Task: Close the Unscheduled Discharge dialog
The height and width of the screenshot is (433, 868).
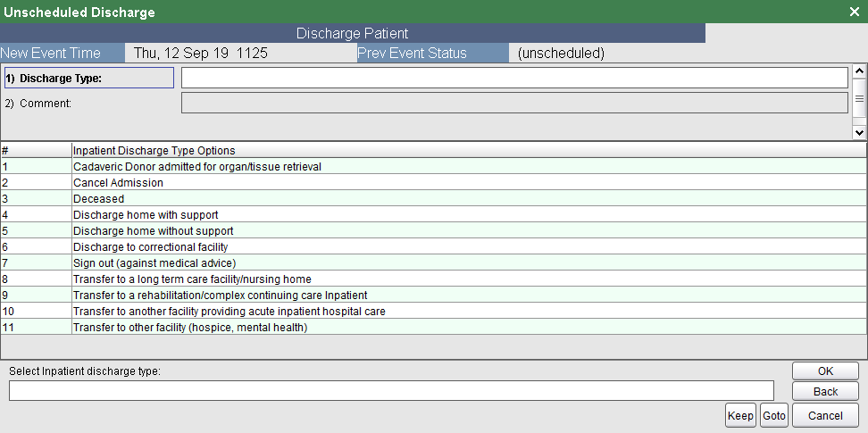Action: [855, 12]
